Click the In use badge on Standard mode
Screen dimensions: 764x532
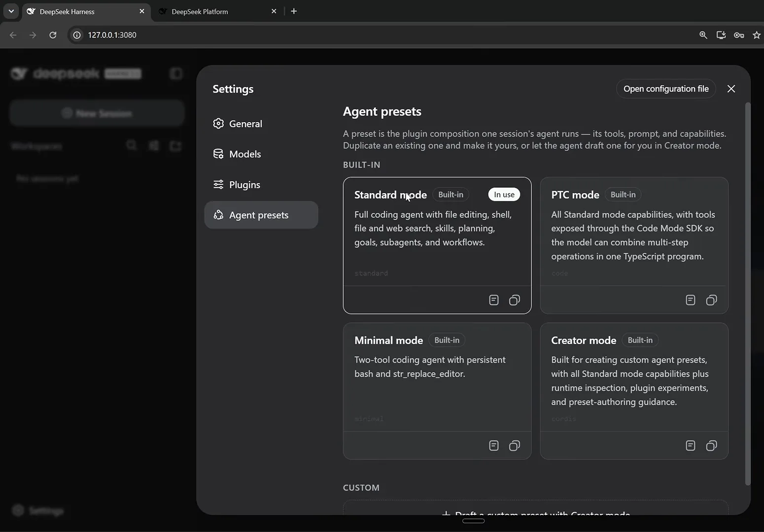pyautogui.click(x=504, y=195)
